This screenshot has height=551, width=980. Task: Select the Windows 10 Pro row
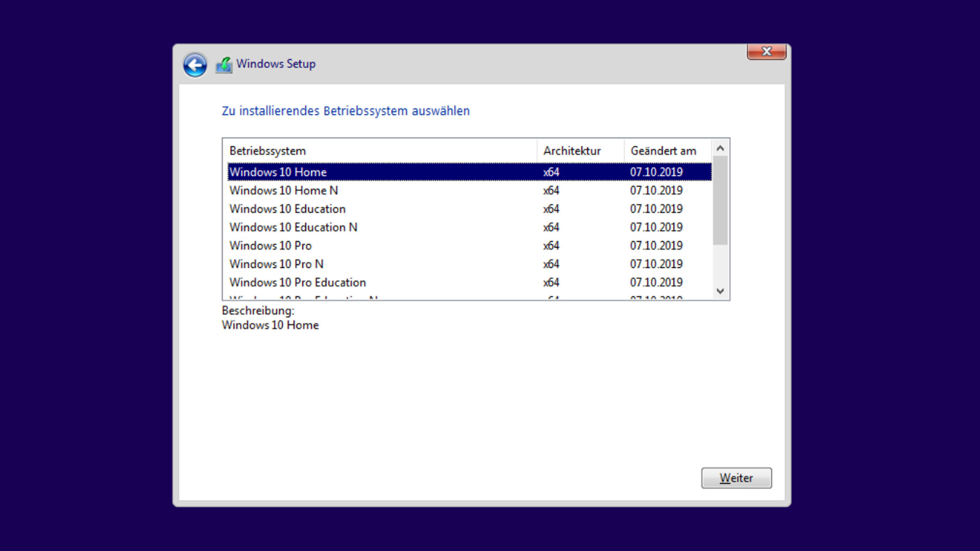pyautogui.click(x=270, y=246)
